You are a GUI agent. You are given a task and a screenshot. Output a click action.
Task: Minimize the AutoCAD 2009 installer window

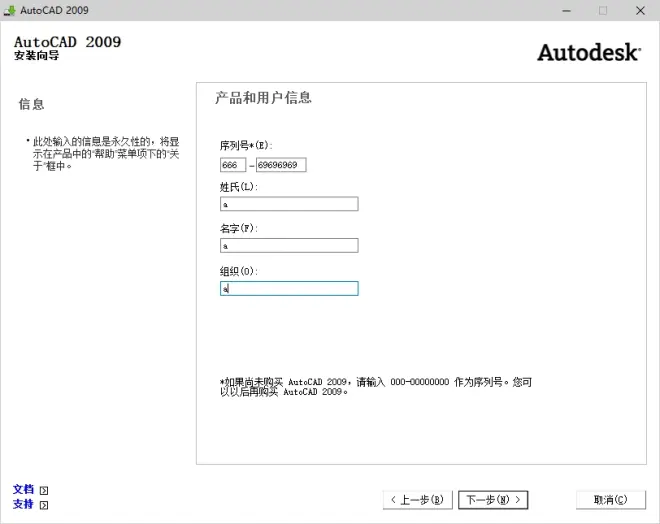[x=567, y=11]
